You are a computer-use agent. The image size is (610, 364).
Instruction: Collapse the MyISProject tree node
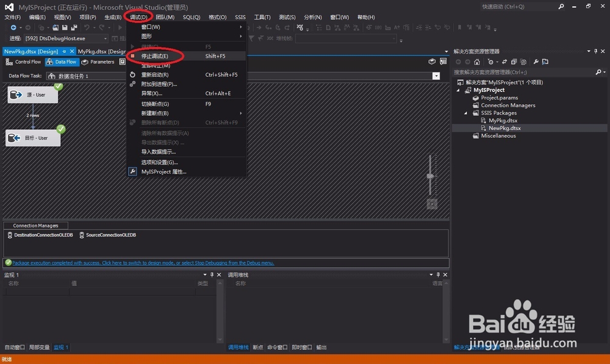pos(458,90)
